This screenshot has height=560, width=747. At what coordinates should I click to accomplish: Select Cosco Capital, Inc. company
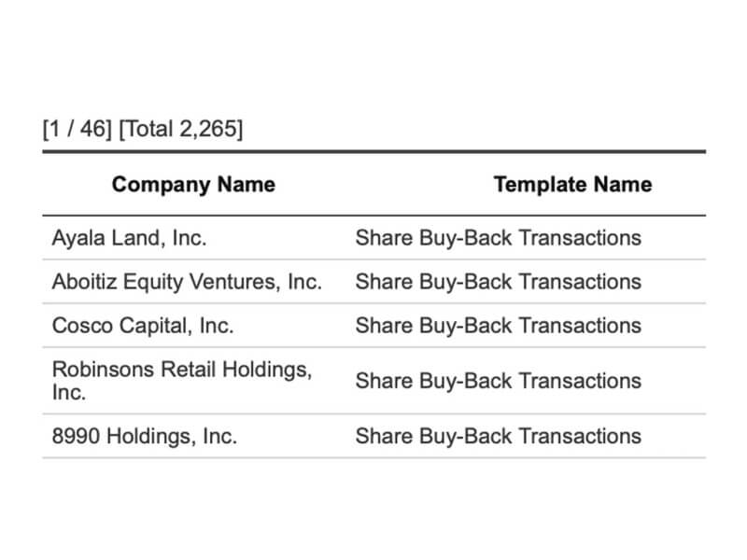pos(143,326)
